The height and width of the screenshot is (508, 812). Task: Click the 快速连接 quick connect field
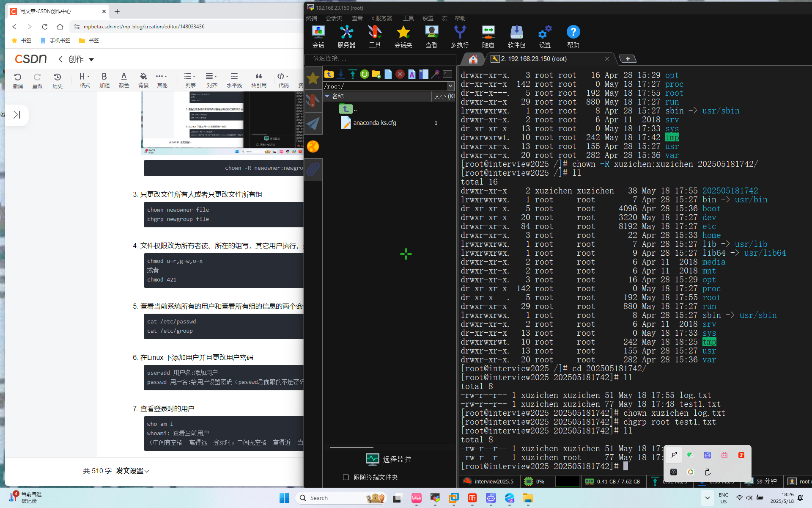[x=381, y=58]
